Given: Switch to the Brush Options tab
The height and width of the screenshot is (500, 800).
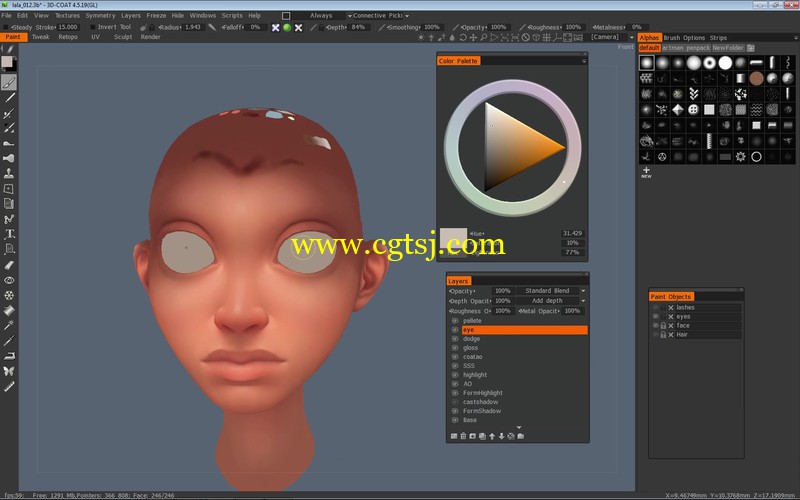Looking at the screenshot, I should (684, 38).
